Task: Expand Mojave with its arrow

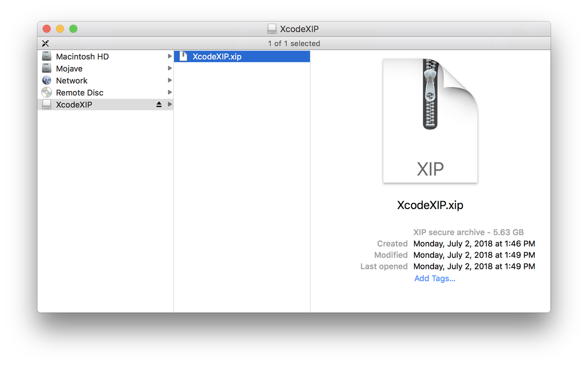Action: [170, 69]
